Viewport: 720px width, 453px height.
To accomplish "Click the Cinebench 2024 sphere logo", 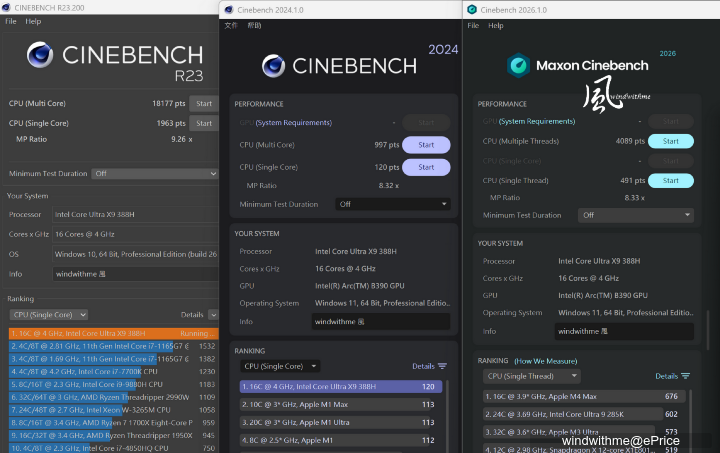I will coord(274,66).
